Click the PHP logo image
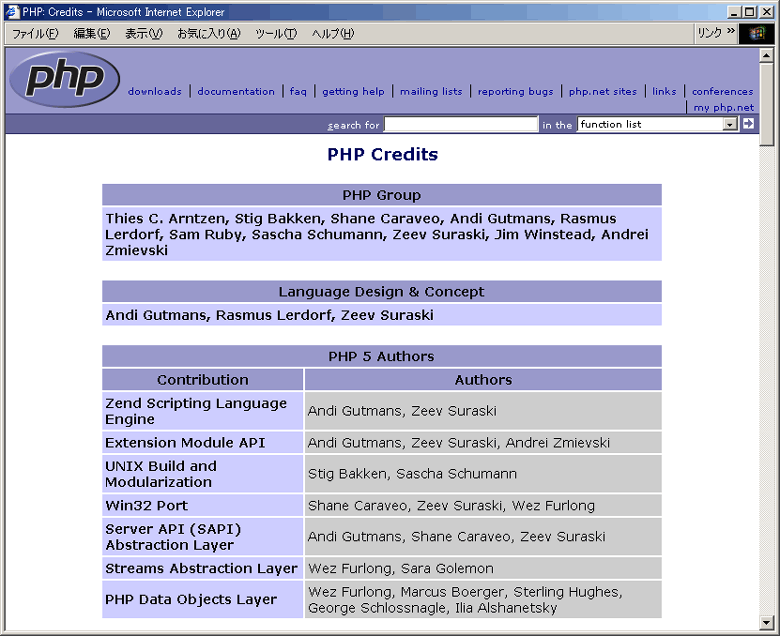 pos(65,80)
